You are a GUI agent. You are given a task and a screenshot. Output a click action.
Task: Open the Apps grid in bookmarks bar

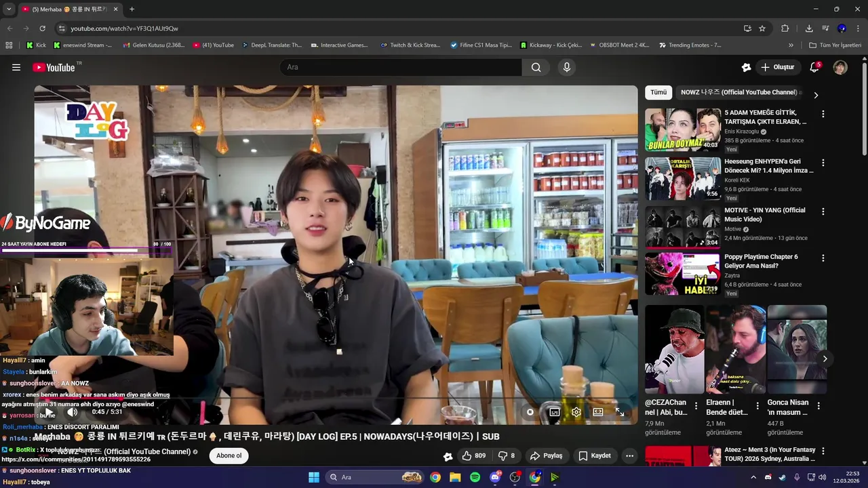coord(9,45)
